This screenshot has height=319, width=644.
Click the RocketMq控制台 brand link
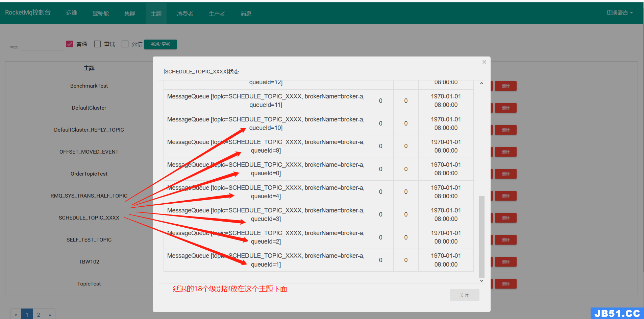pyautogui.click(x=28, y=13)
